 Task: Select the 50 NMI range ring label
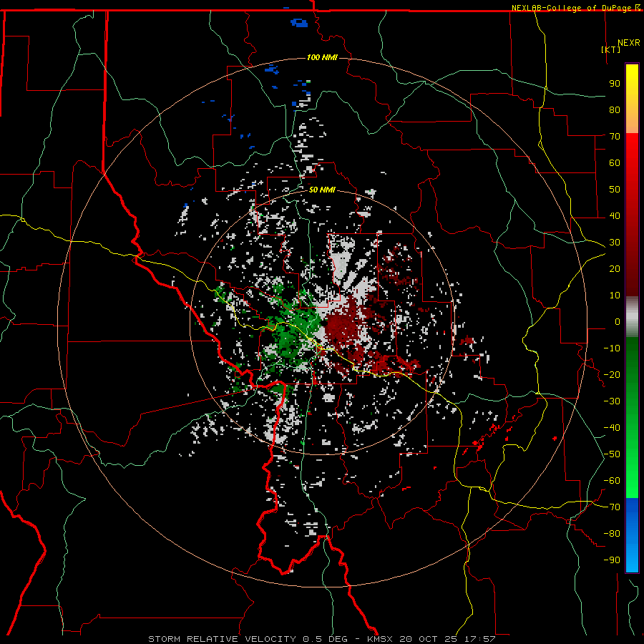tap(322, 190)
